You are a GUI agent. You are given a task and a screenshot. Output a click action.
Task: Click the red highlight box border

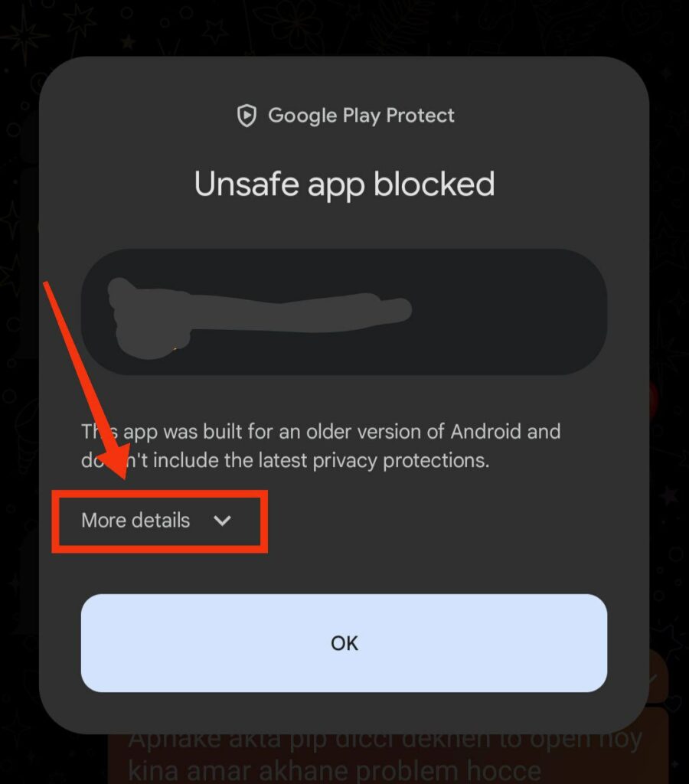pos(159,494)
